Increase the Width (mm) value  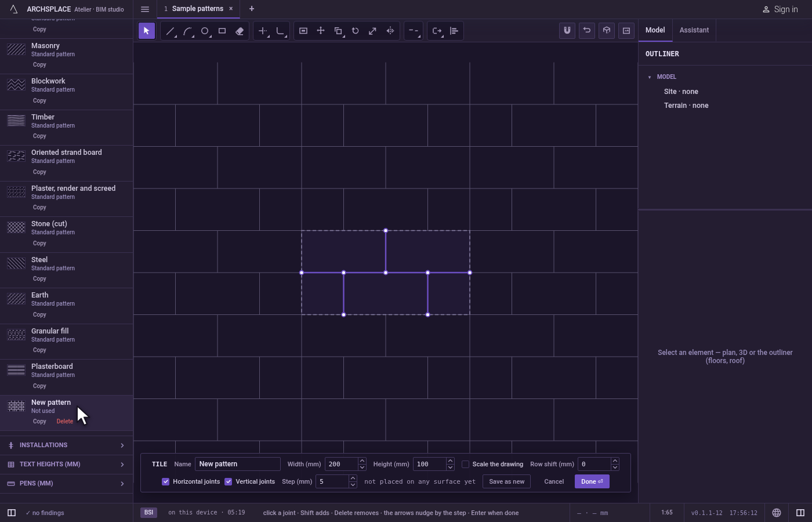[x=362, y=461]
